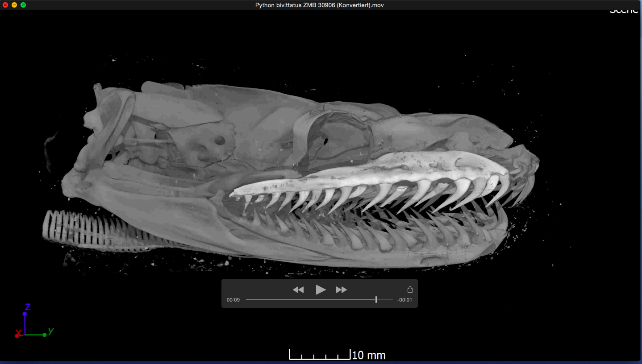Click the green Y axis label

pos(51,331)
